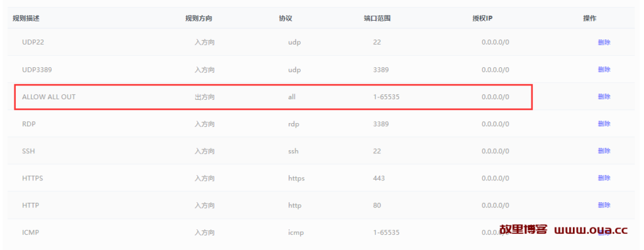Delete the ALLOW ALL OUT rule
Viewport: 644px width, 250px height.
[604, 97]
